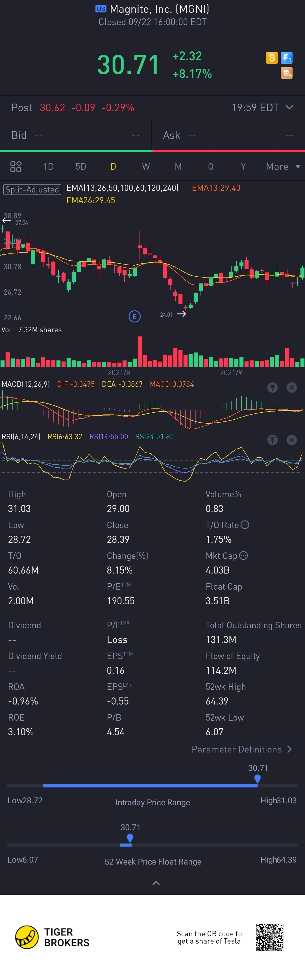Image resolution: width=305 pixels, height=980 pixels.
Task: Tap the Post price 30.62
Action: pos(52,108)
